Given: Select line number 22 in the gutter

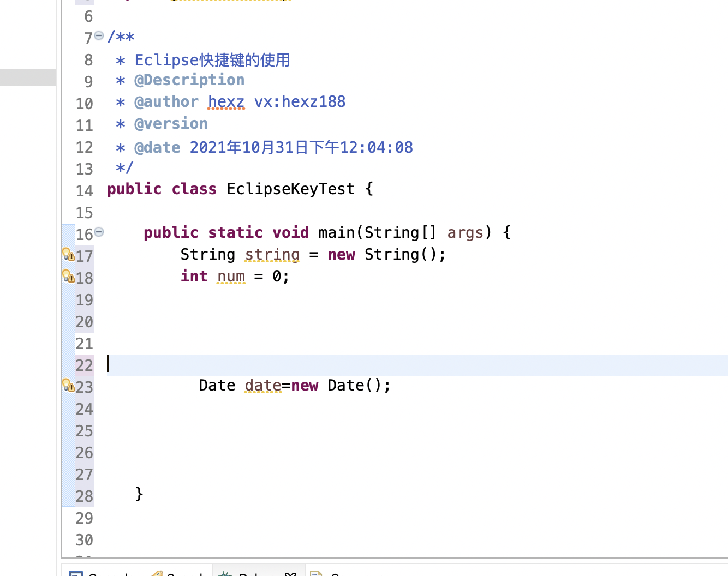Looking at the screenshot, I should pos(85,365).
